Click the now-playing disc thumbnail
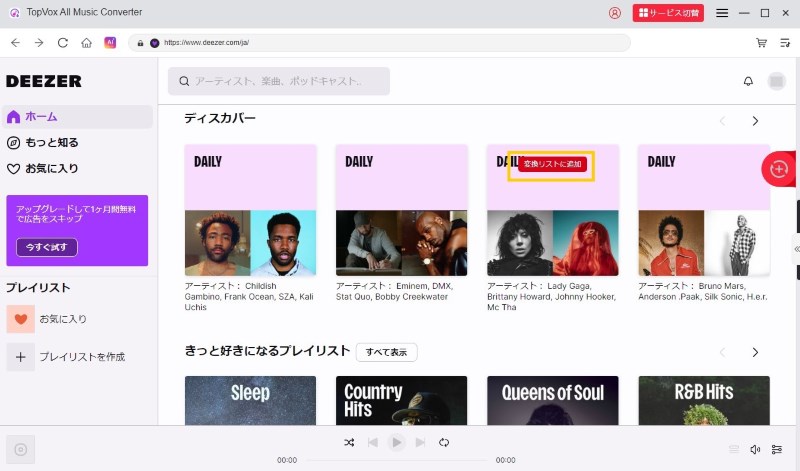 coord(20,450)
